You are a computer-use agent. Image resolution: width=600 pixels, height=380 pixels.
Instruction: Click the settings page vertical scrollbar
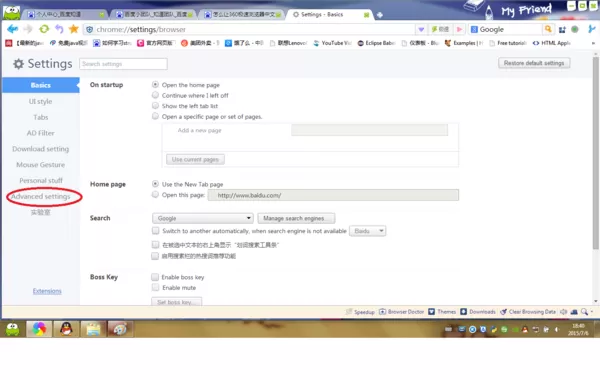click(x=595, y=153)
